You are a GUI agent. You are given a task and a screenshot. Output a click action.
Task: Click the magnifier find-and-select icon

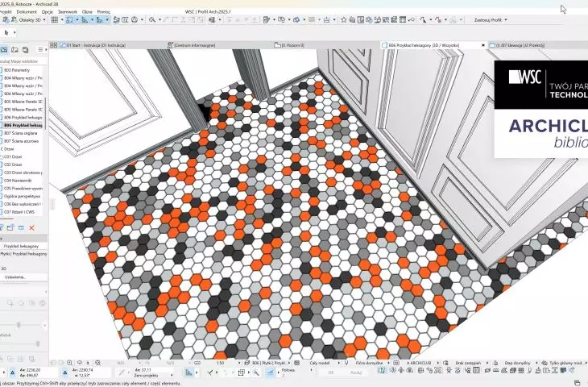(x=152, y=20)
